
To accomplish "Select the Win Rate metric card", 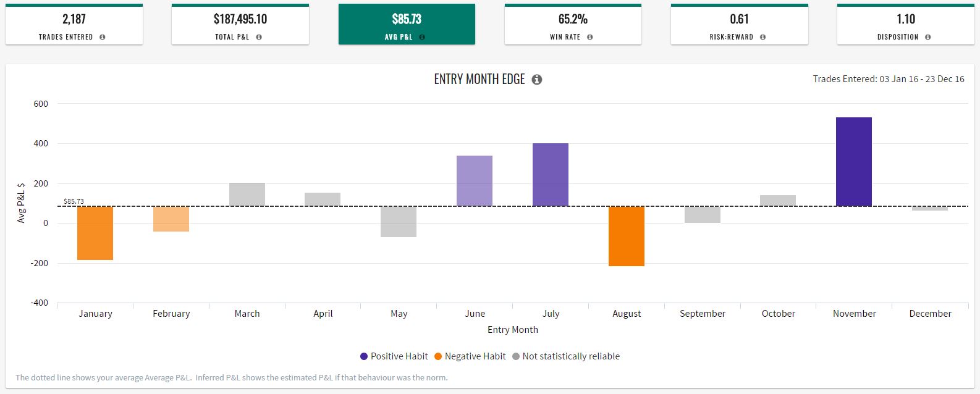I will pos(573,25).
